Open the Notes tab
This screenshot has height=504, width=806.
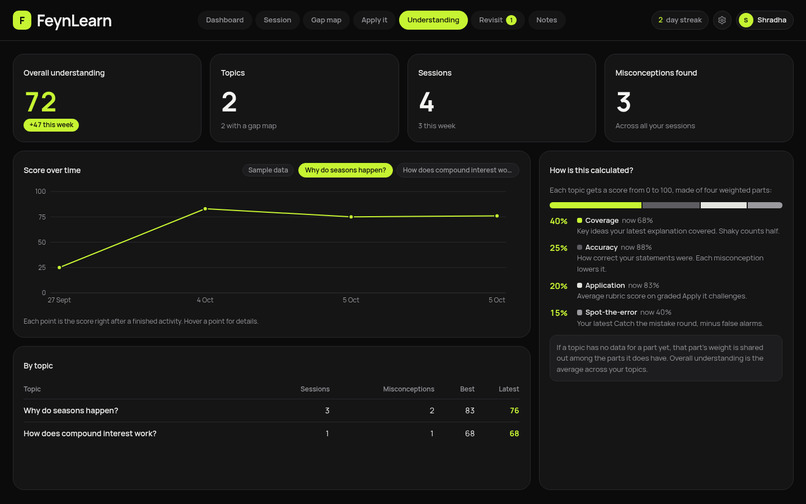546,20
